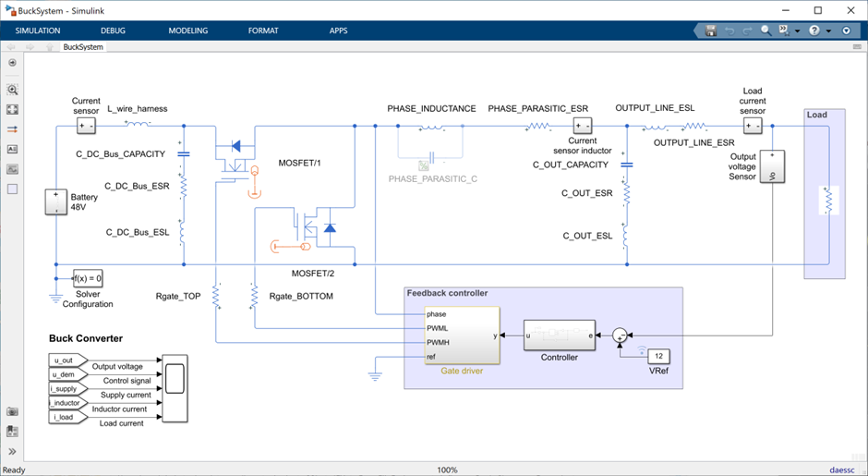Viewport: 868px width, 476px height.
Task: Click the Image annotation tool in palette
Action: [13, 168]
